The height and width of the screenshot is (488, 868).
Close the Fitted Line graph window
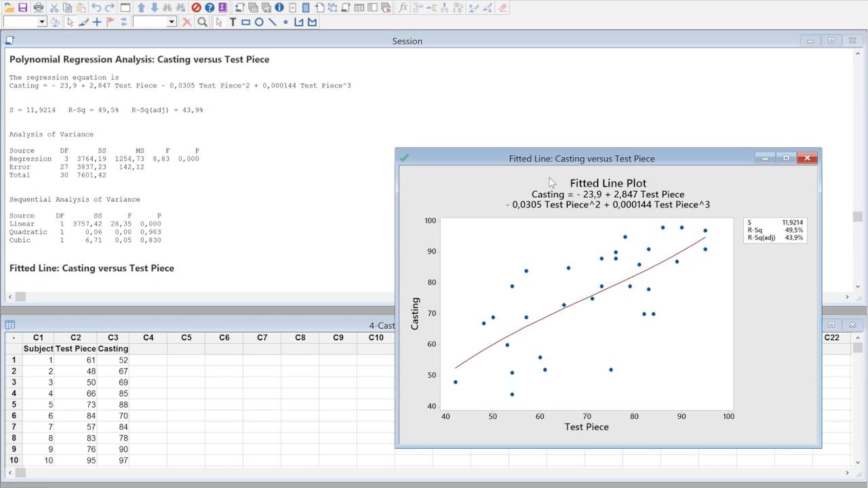pos(807,158)
